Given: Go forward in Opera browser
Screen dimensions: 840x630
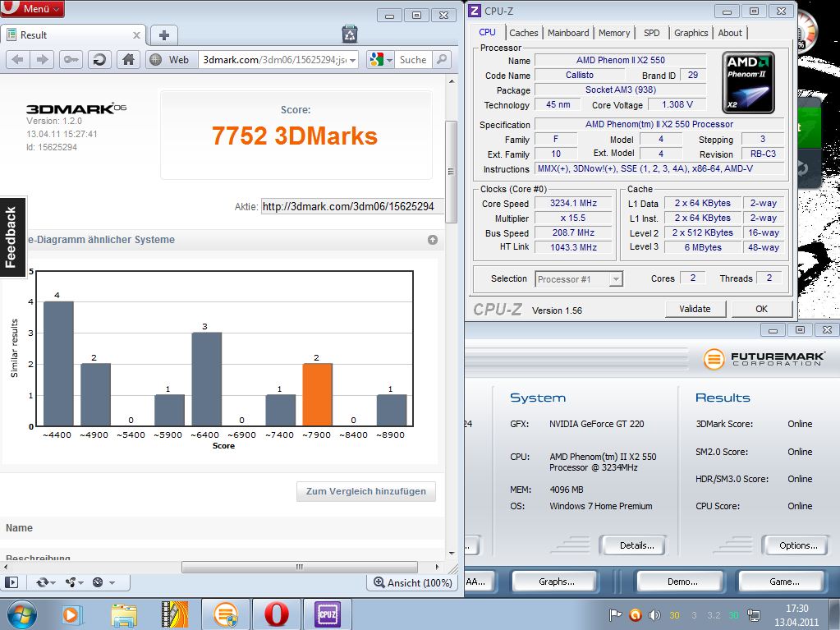Looking at the screenshot, I should [x=42, y=59].
